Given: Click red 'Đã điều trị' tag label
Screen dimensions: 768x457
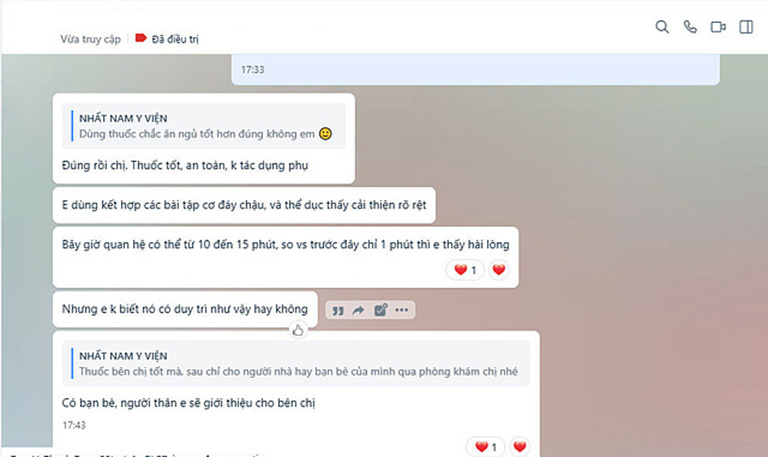Looking at the screenshot, I should [167, 39].
